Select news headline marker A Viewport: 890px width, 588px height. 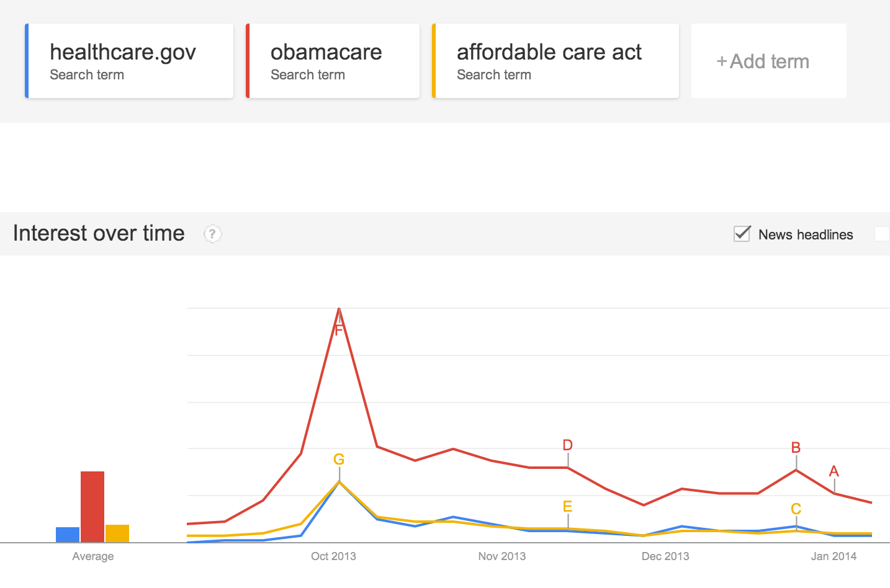[834, 471]
